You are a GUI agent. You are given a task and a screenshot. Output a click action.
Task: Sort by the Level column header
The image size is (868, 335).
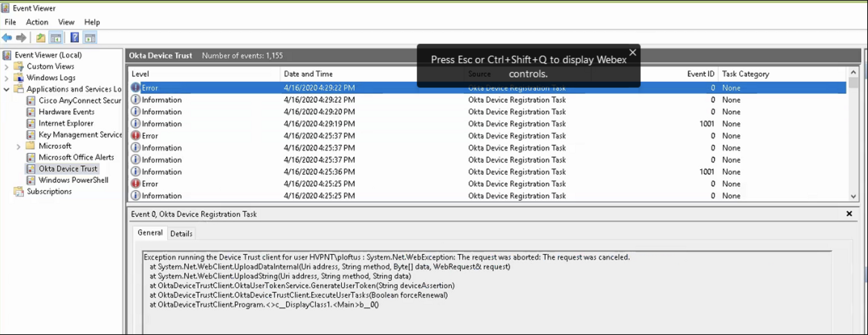(204, 74)
